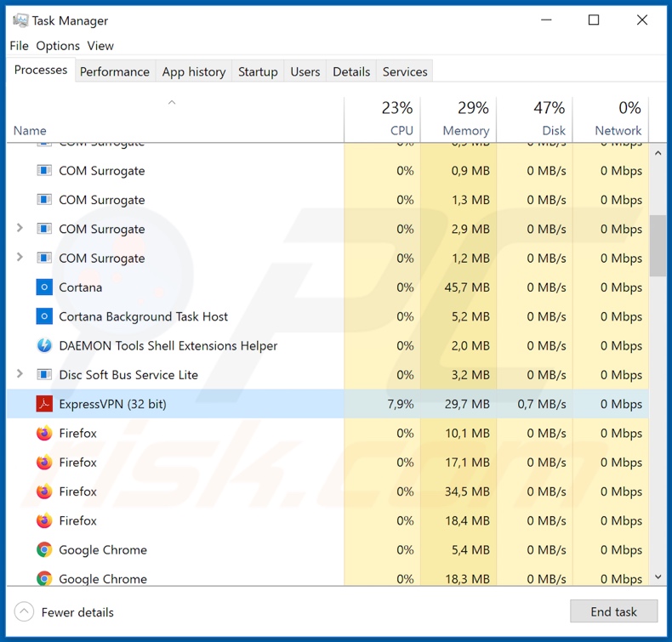
Task: Sort by the Disk column header
Action: coord(535,120)
